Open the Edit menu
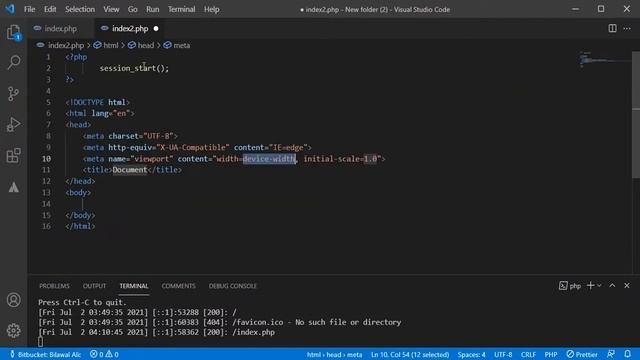Screen dimensions: 640x360 [x=50, y=9]
